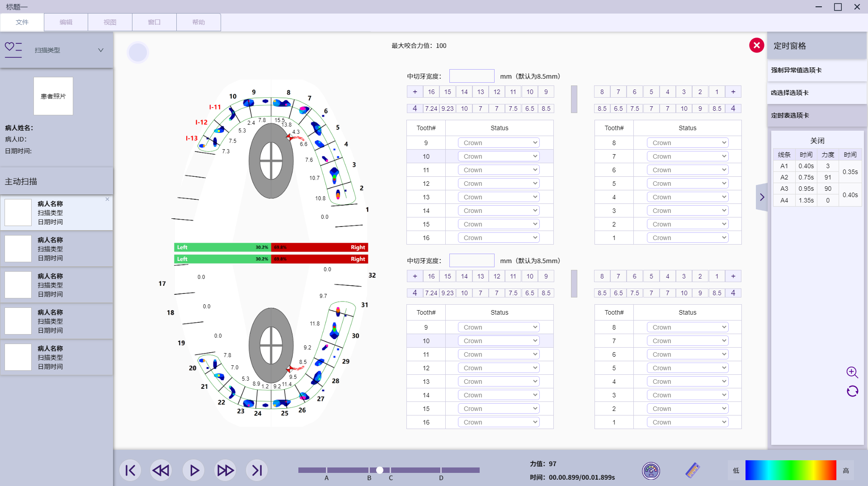Viewport: 868px width, 486px height.
Task: Close the analysis view with red X
Action: (x=757, y=45)
